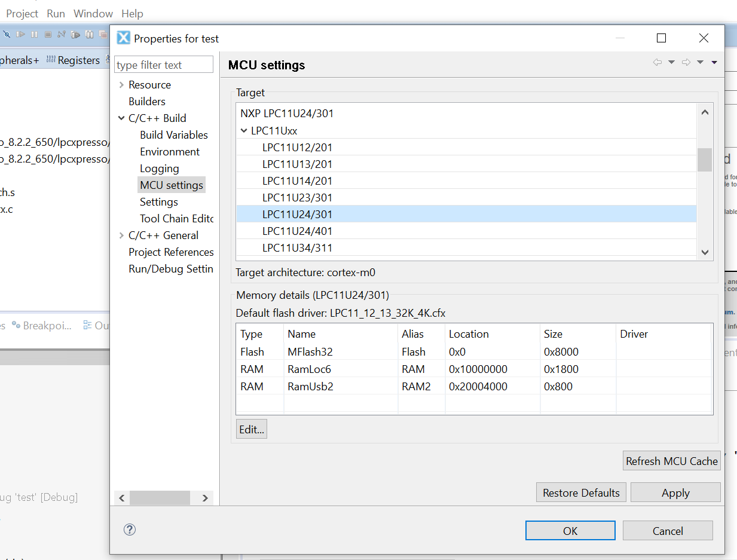
Task: Click the Edit button under memory details
Action: pos(251,429)
